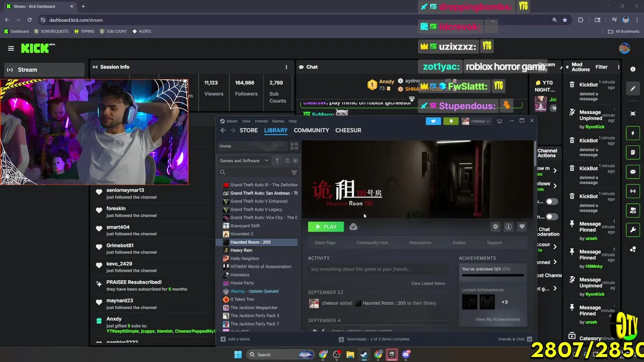644x362 pixels.
Task: Click the Steam announcements megaphone button
Action: pyautogui.click(x=433, y=121)
